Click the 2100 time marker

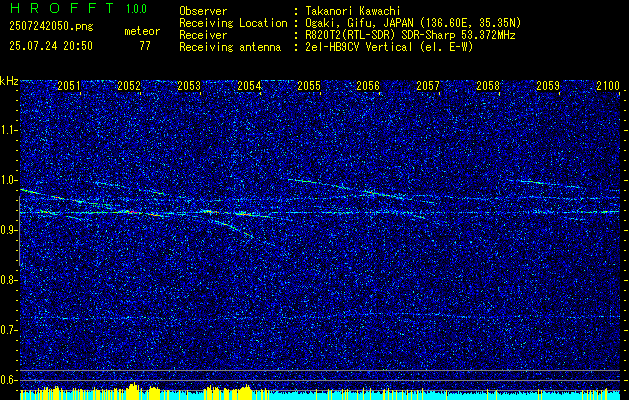[x=608, y=86]
